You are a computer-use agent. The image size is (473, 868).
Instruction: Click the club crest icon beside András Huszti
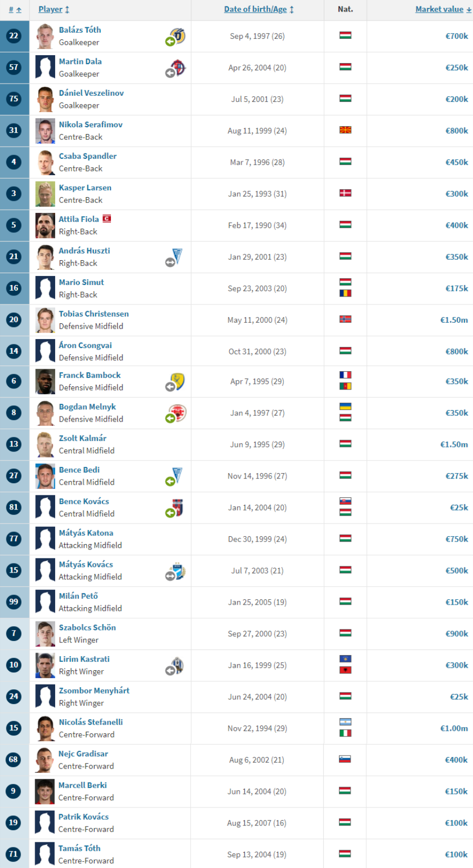click(178, 256)
